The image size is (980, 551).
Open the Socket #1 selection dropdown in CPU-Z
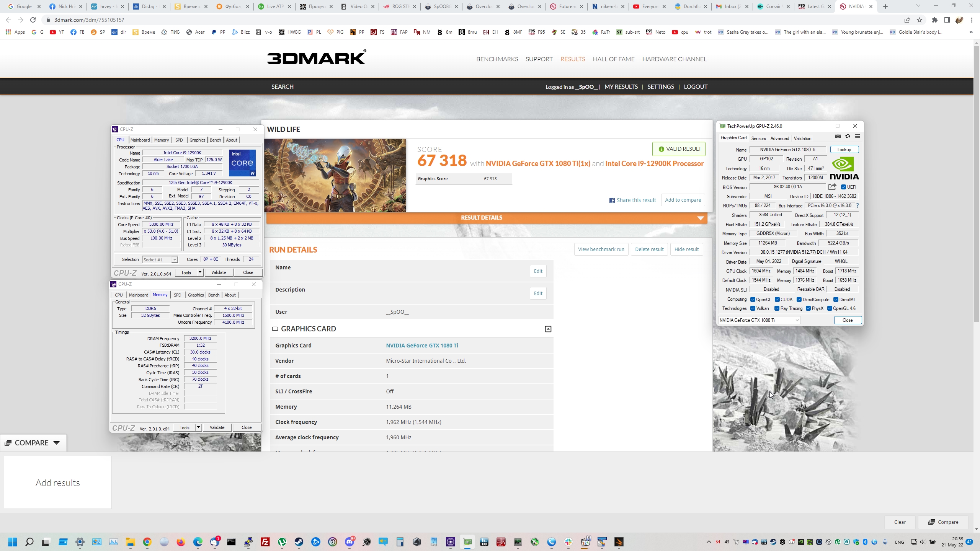160,260
